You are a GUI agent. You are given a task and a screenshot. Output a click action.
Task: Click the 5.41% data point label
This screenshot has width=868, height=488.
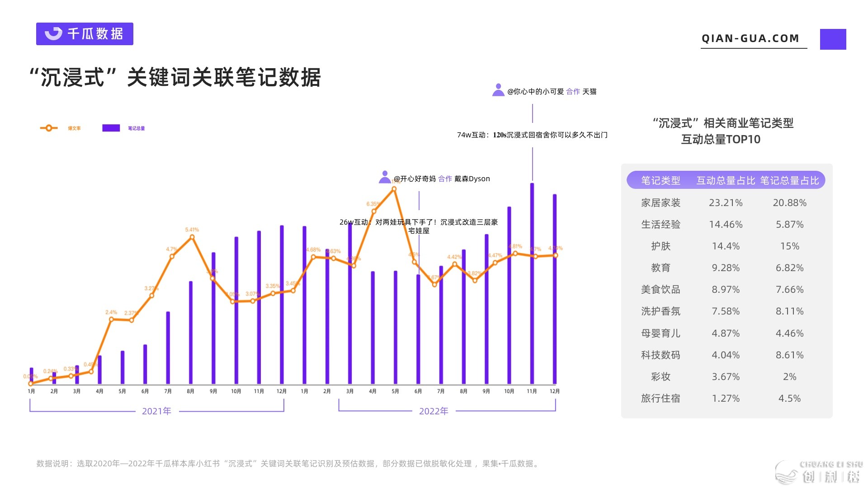click(192, 230)
